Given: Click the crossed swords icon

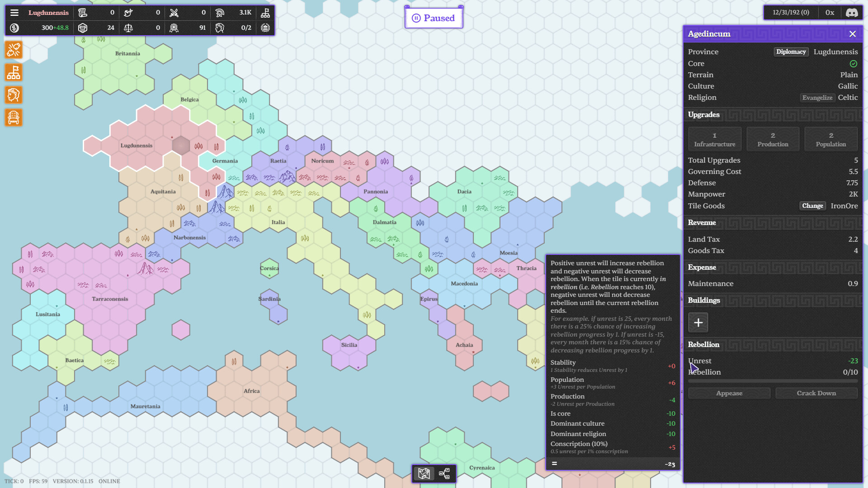Looking at the screenshot, I should (174, 13).
